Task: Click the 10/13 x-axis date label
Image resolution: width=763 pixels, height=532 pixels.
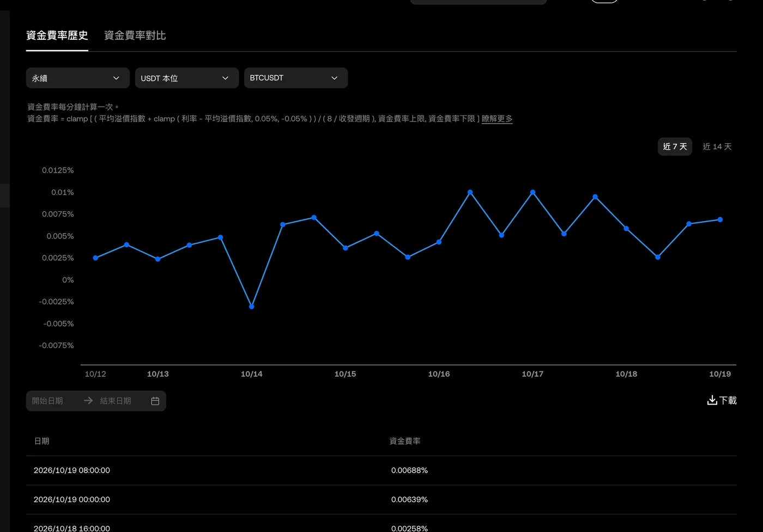Action: click(x=158, y=374)
